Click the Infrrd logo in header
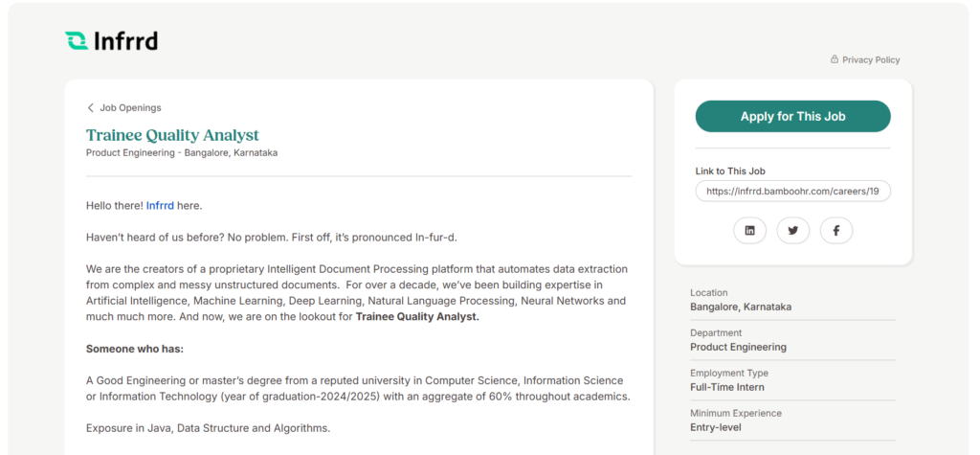The height and width of the screenshot is (455, 980). click(111, 40)
